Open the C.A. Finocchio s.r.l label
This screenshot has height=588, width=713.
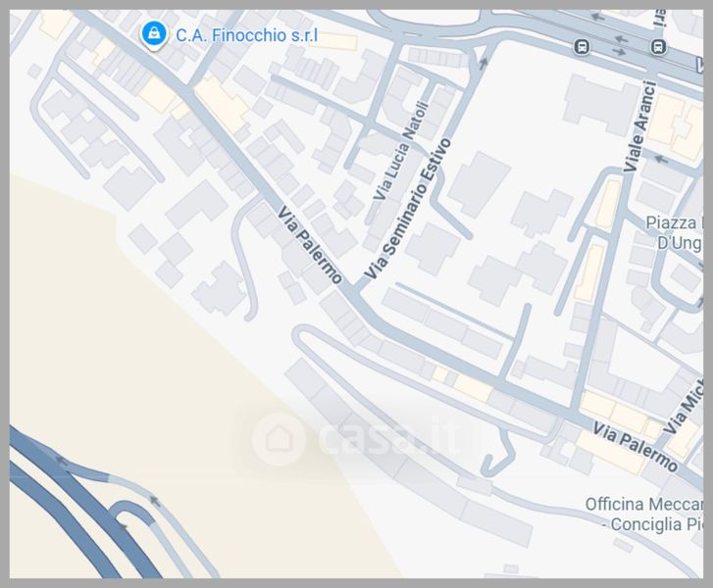coord(247,35)
